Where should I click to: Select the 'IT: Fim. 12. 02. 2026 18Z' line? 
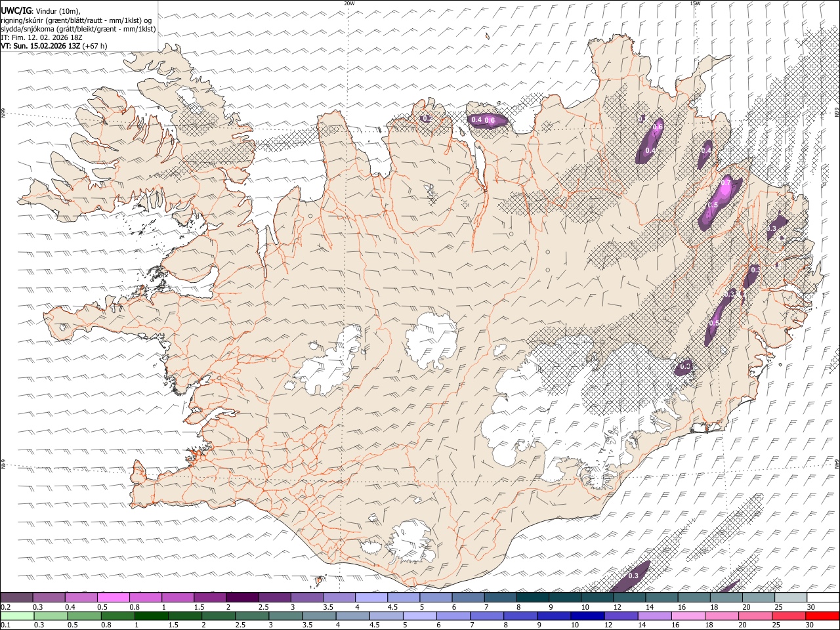click(x=41, y=37)
